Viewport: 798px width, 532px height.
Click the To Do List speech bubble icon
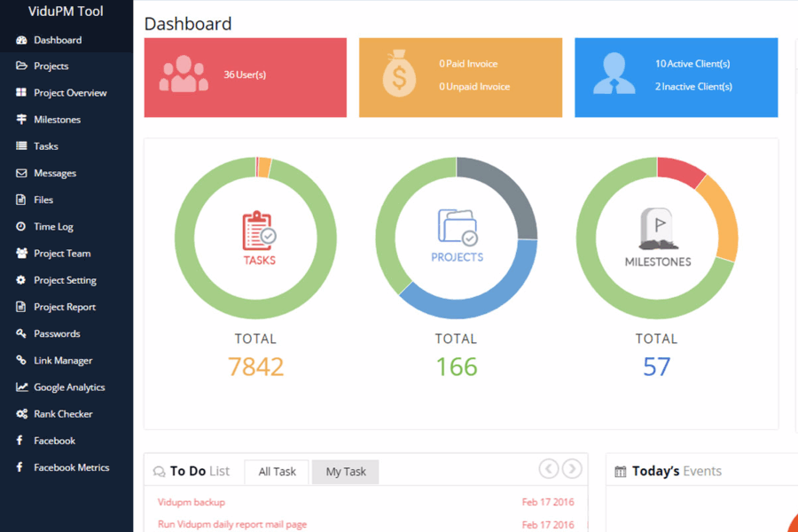(x=160, y=472)
